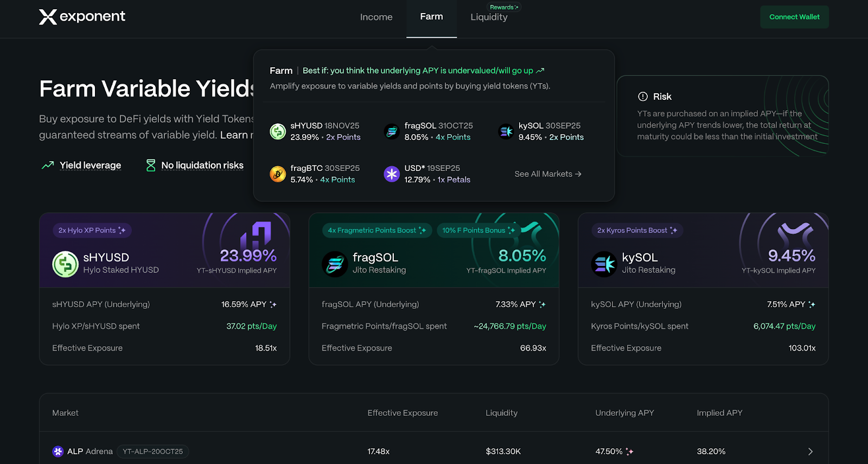Open sHYUSD 18NOV25 market in dropdown
The width and height of the screenshot is (868, 464).
(315, 131)
